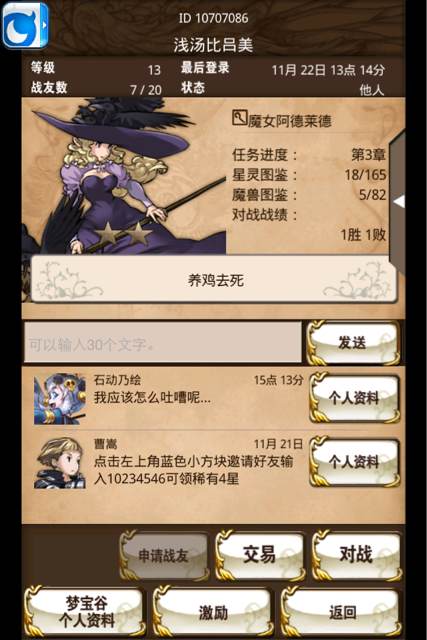
Task: Select the two-star rating on the card
Action: [x=123, y=233]
